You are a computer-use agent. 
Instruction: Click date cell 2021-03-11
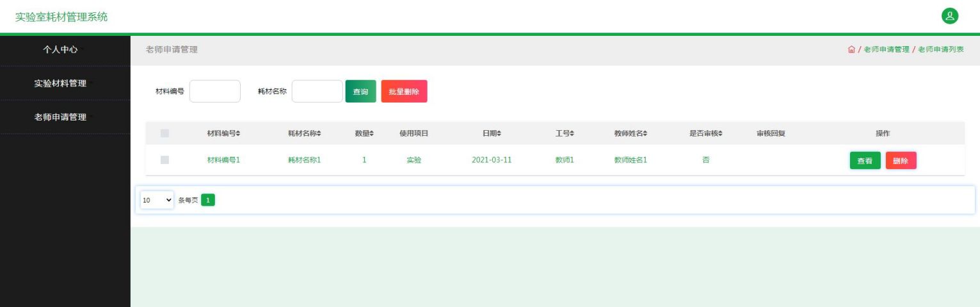(x=492, y=160)
